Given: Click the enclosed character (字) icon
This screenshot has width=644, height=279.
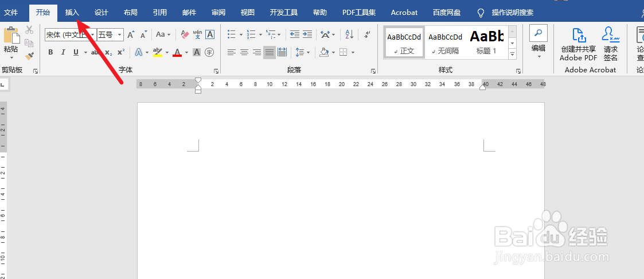Looking at the screenshot, I should pyautogui.click(x=209, y=52).
